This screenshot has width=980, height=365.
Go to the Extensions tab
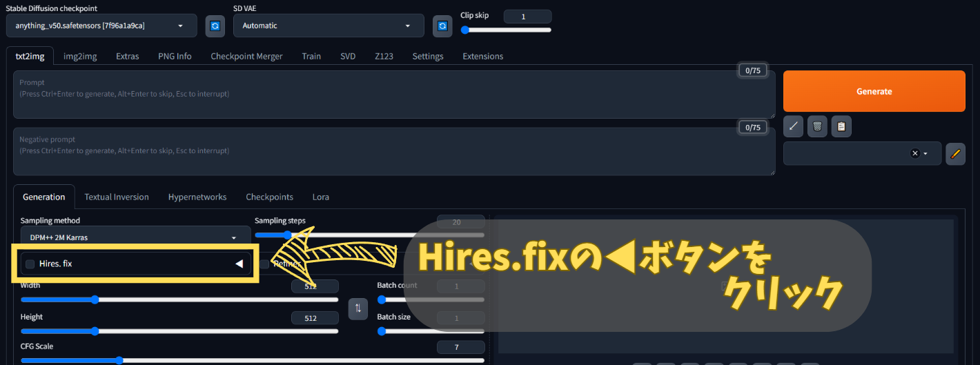482,56
